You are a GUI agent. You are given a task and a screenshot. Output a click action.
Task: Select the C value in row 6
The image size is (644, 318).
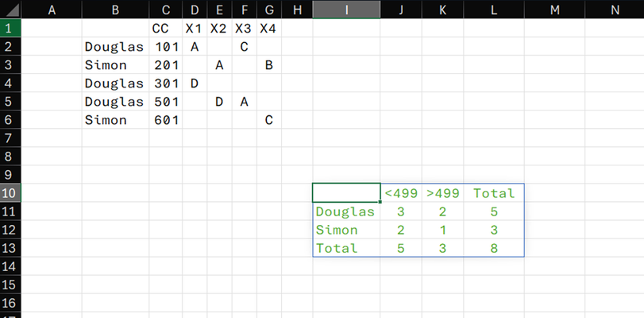point(269,120)
